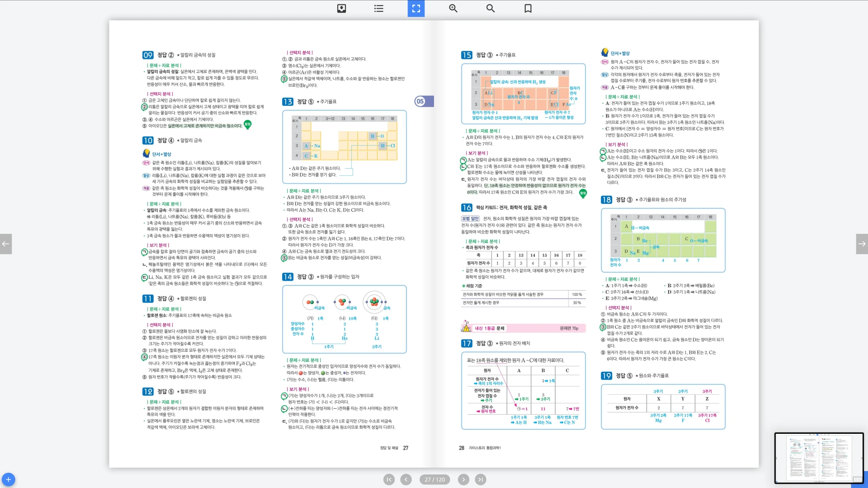Toggle the fullscreen view button

pyautogui.click(x=416, y=8)
